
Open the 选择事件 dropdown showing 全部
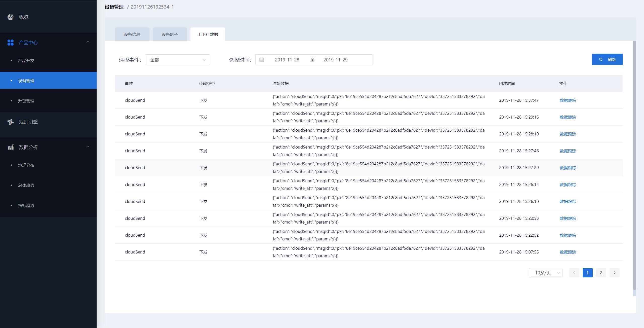tap(177, 60)
